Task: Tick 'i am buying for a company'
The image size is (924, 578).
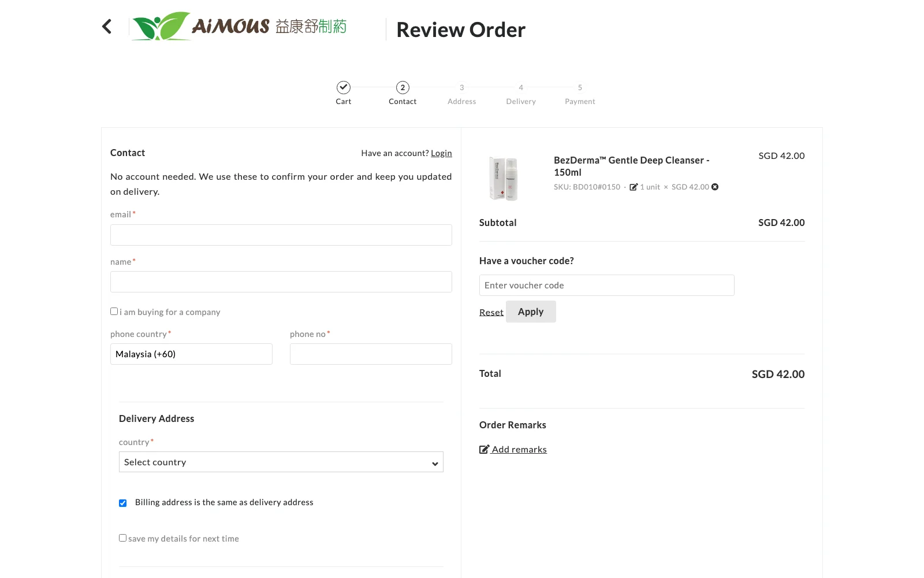Action: [x=114, y=311]
